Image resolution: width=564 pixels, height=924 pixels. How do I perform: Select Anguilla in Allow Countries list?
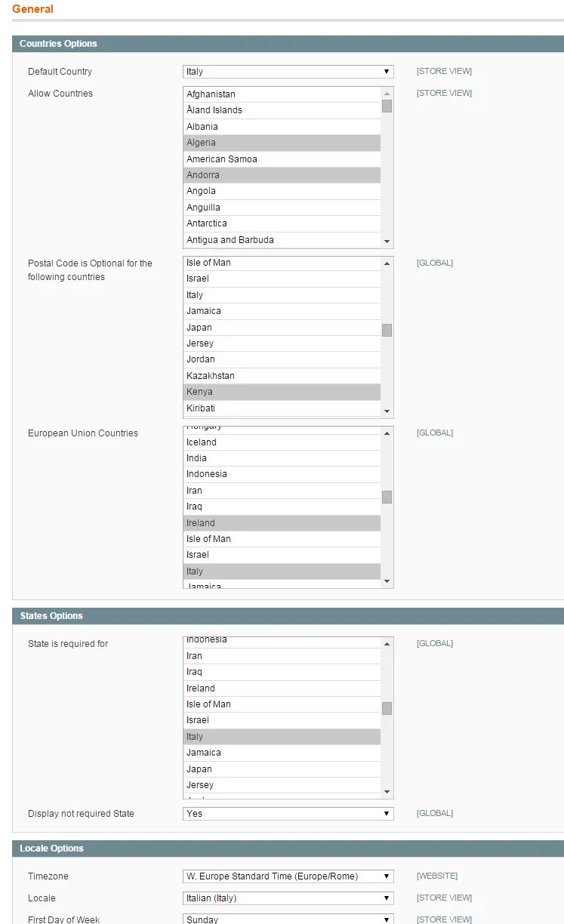(282, 208)
